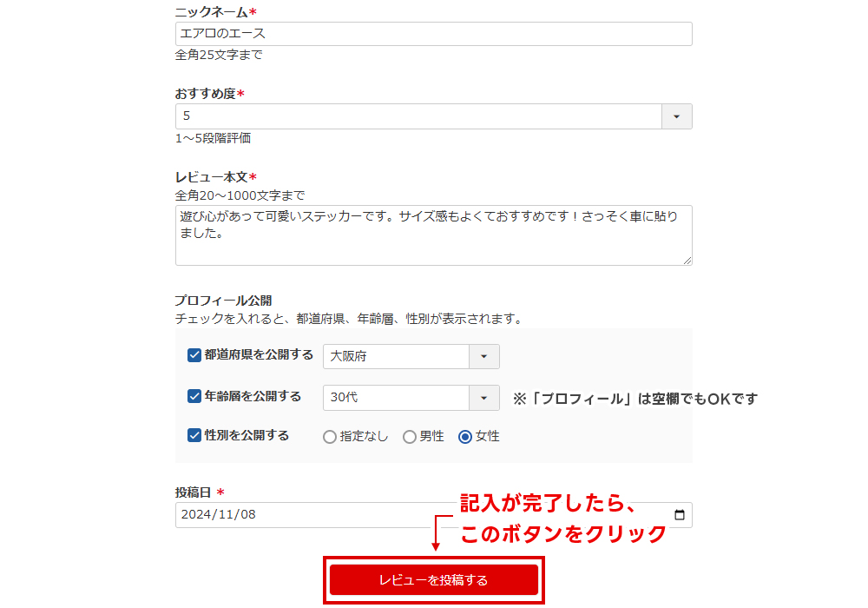Click the 性別を公開する label text
Viewport: 868px width, 608px height.
coord(247,436)
